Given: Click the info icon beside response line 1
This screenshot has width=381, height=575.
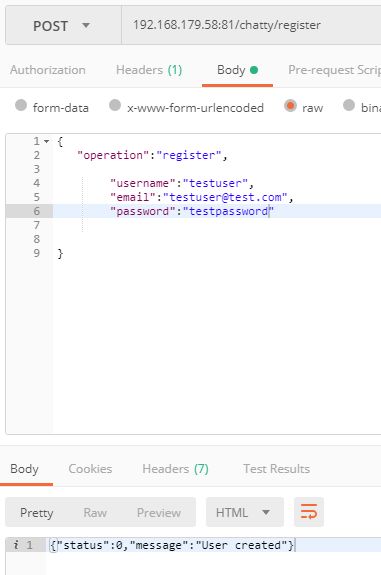Looking at the screenshot, I should (16, 545).
